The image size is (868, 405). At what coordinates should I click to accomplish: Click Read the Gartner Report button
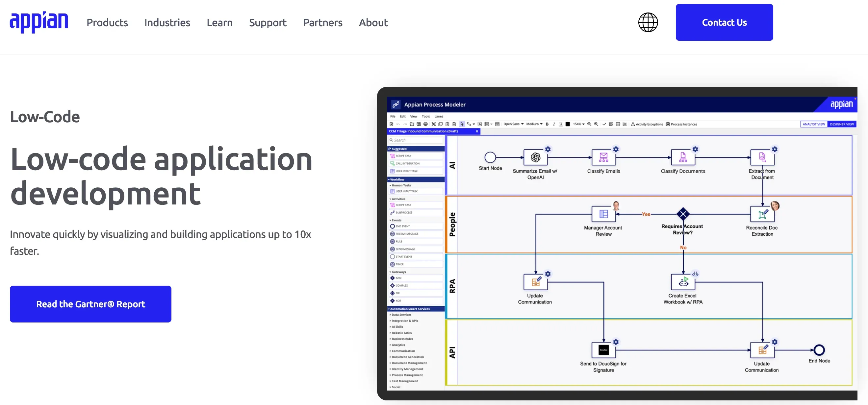pyautogui.click(x=90, y=304)
